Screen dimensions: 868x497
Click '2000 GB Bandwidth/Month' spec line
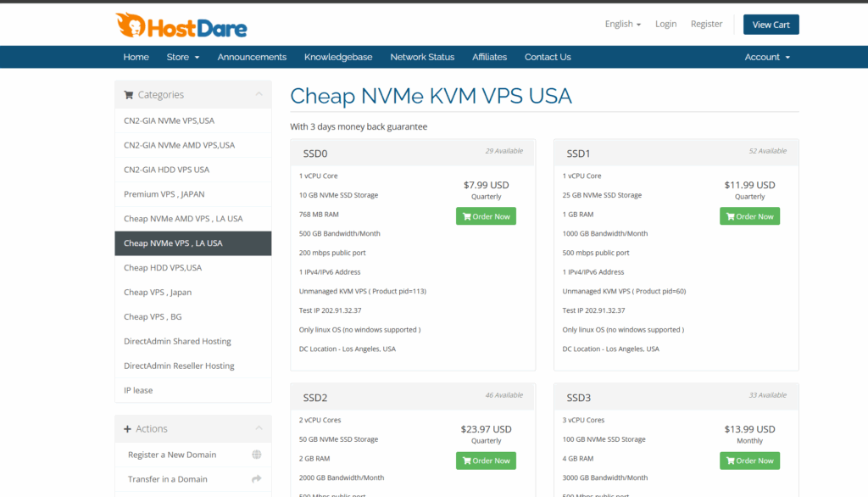pyautogui.click(x=342, y=477)
